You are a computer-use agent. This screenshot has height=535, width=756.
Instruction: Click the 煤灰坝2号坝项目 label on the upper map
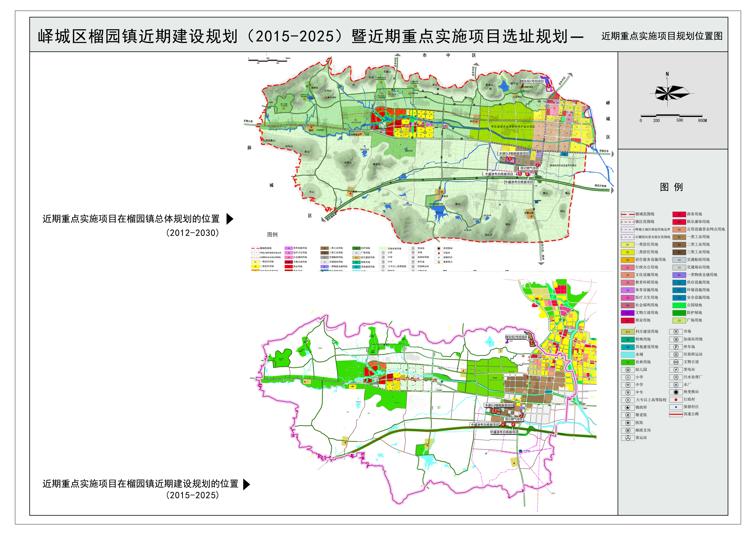click(532, 81)
